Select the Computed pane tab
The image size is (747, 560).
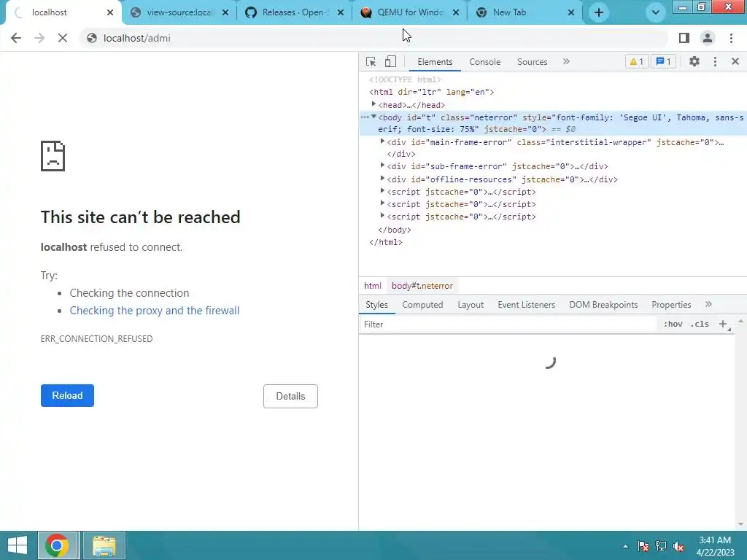(422, 305)
